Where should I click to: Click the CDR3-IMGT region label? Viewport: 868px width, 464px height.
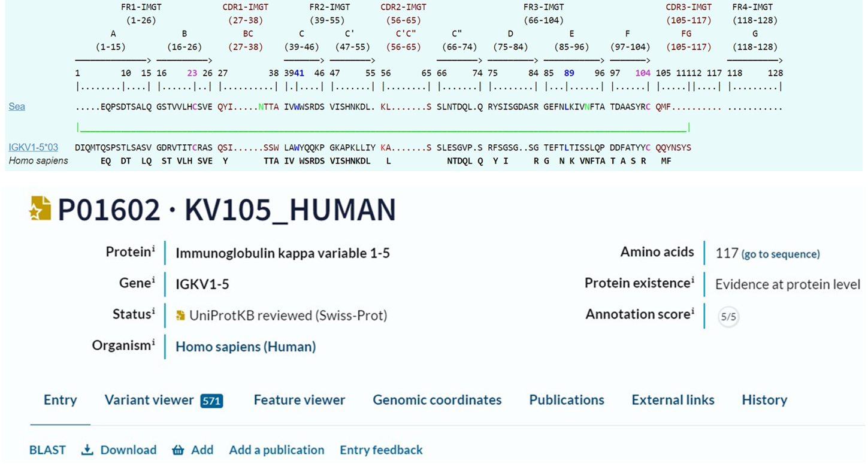tap(689, 7)
